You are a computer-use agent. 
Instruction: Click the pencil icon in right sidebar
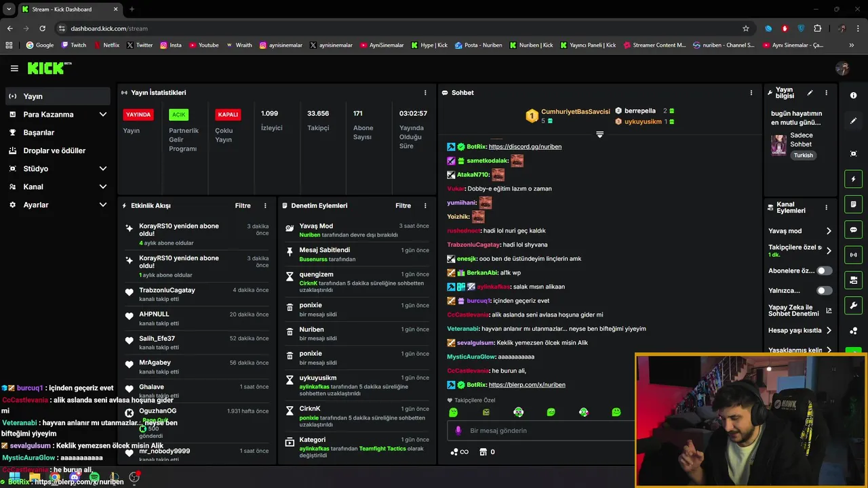click(853, 121)
